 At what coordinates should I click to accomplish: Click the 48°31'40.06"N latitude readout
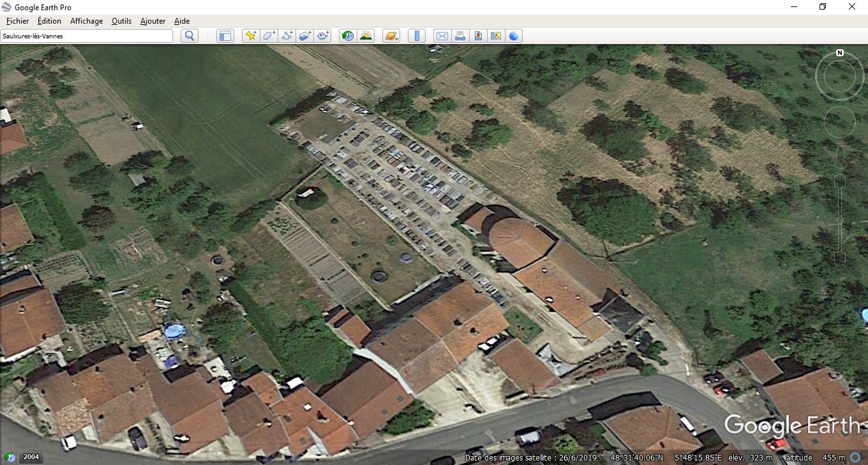tap(636, 457)
